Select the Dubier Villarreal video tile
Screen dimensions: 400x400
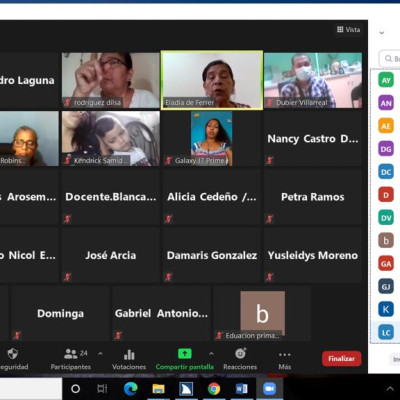313,80
